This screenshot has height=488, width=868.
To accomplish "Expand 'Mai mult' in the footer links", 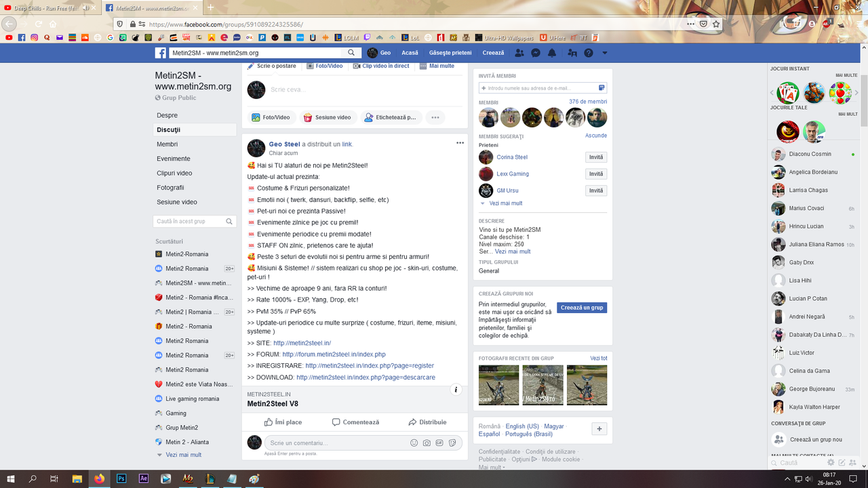I will tap(491, 467).
